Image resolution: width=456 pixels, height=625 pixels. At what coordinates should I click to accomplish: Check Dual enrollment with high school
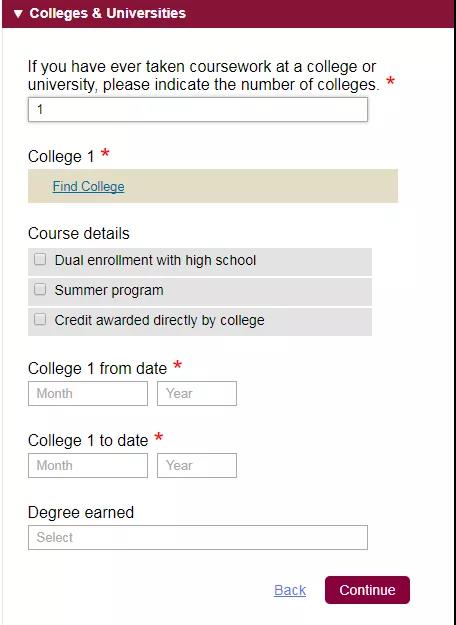coord(40,259)
